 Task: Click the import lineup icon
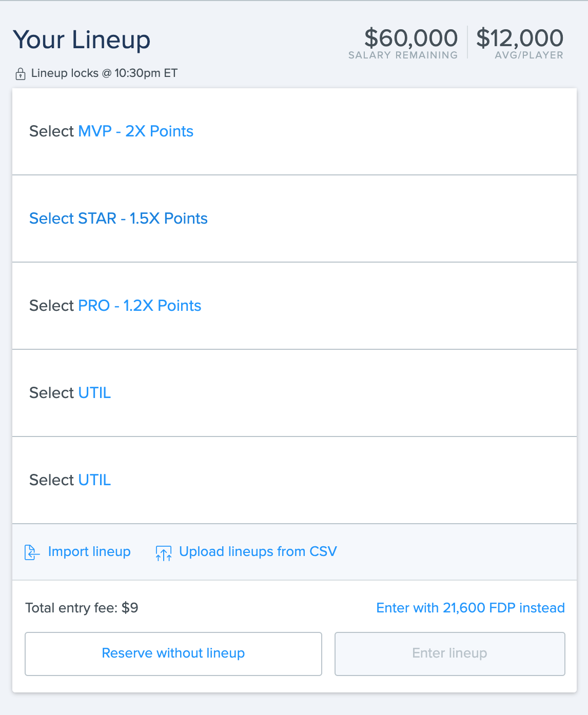pos(31,552)
